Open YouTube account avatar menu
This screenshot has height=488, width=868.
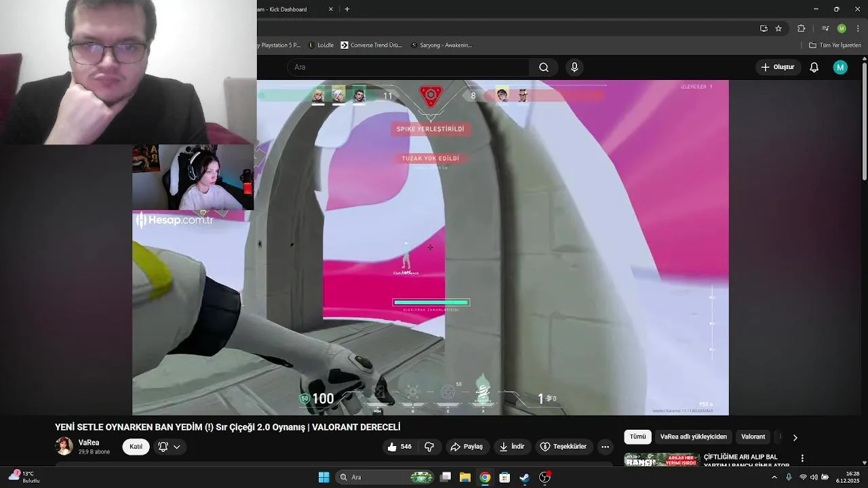(x=840, y=67)
